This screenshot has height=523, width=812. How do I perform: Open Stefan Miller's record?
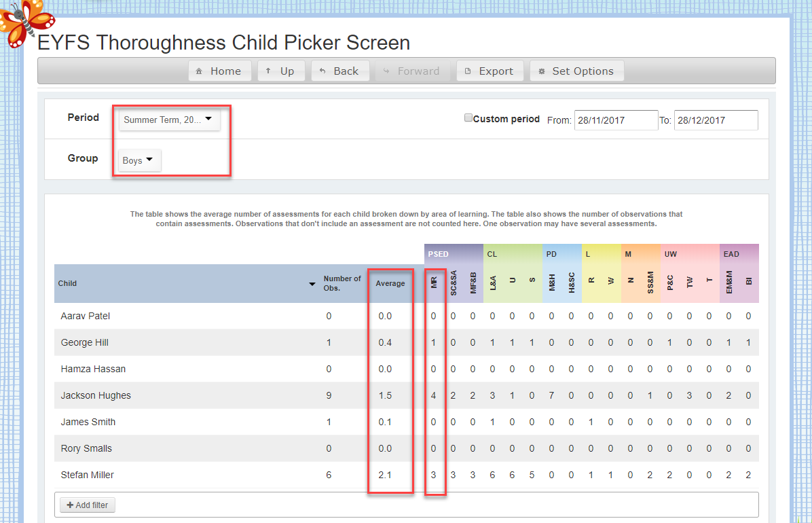88,475
